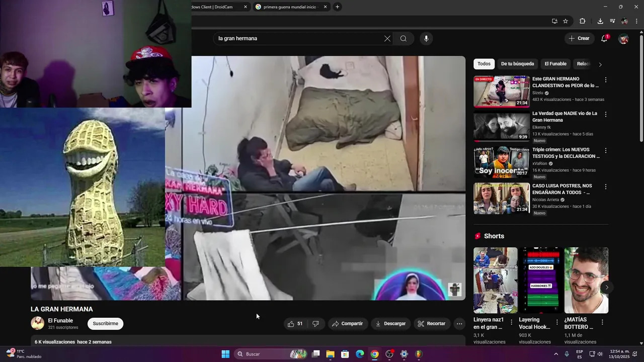Viewport: 644px width, 362px height.
Task: Open Chrome downloads icon
Action: [600, 21]
